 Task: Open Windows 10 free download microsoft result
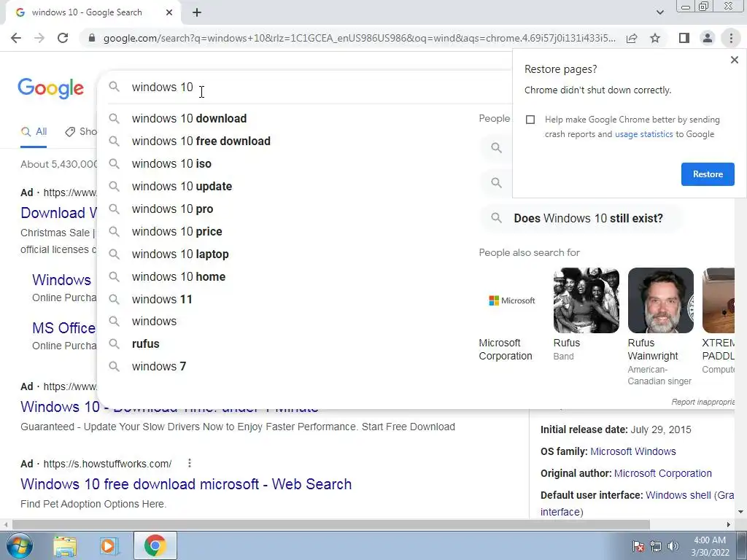click(x=186, y=484)
